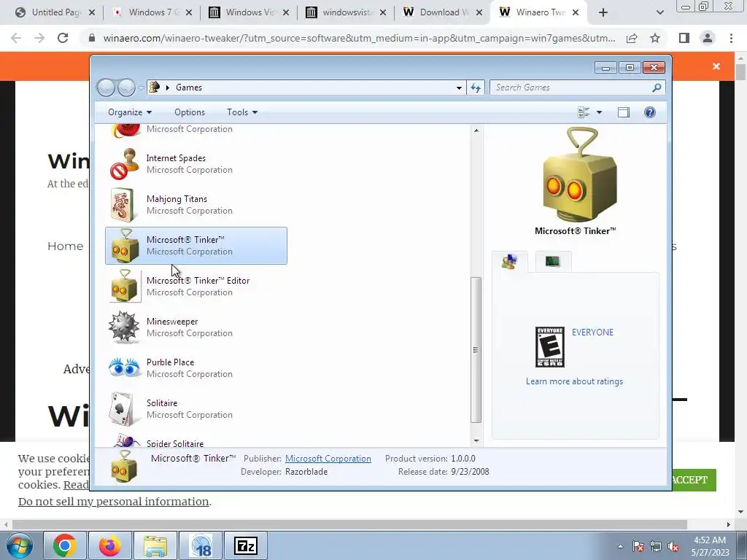Switch to the Untitled Page browser tab
The height and width of the screenshot is (560, 747).
[x=55, y=12]
